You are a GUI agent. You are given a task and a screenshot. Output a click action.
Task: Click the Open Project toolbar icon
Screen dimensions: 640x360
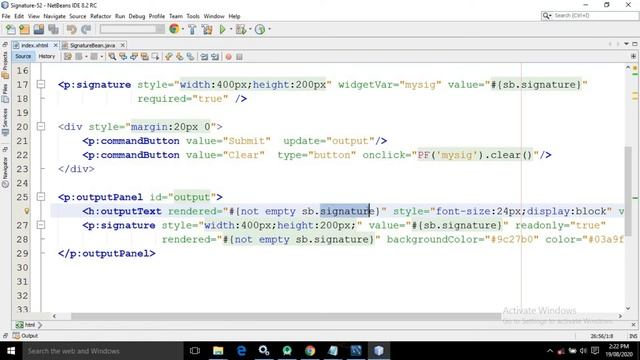tap(39, 29)
